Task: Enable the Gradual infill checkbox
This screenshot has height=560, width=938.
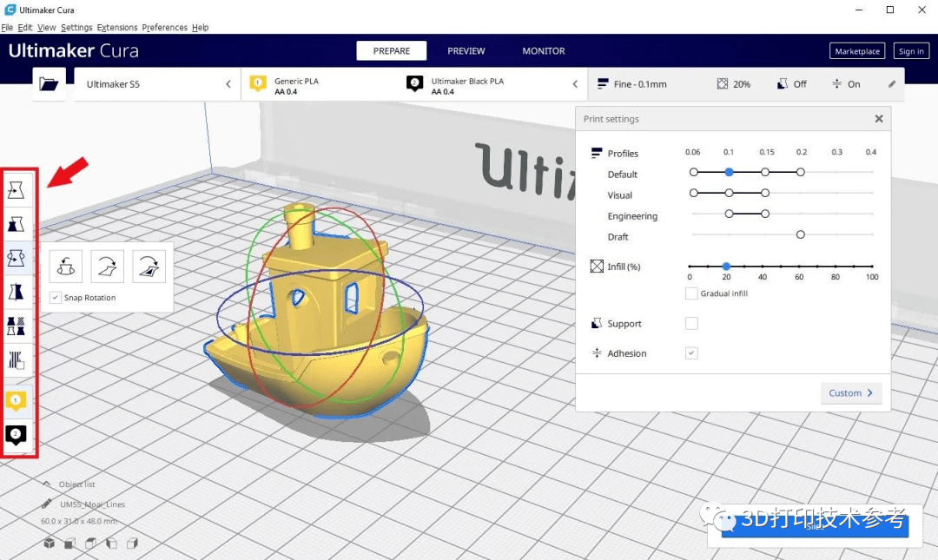Action: click(691, 293)
